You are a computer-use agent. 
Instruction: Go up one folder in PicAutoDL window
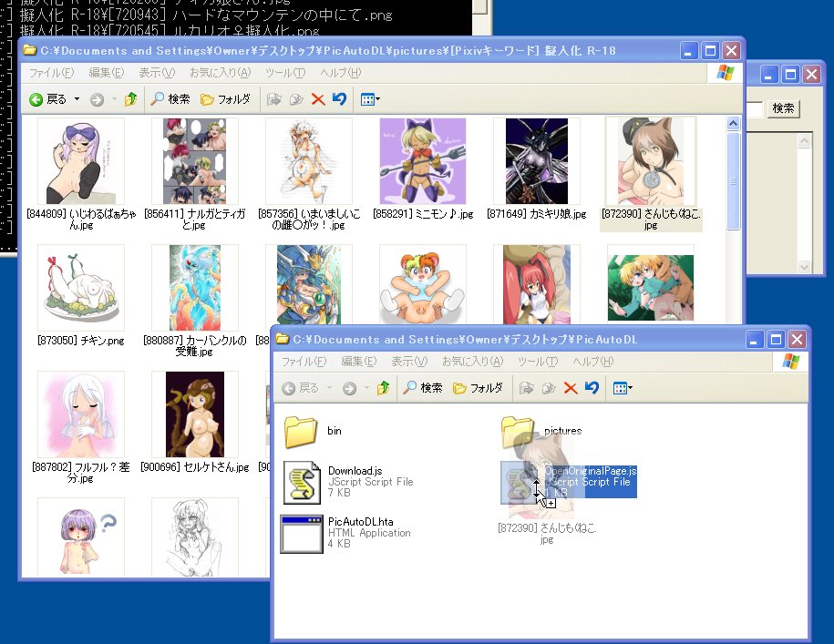(383, 388)
